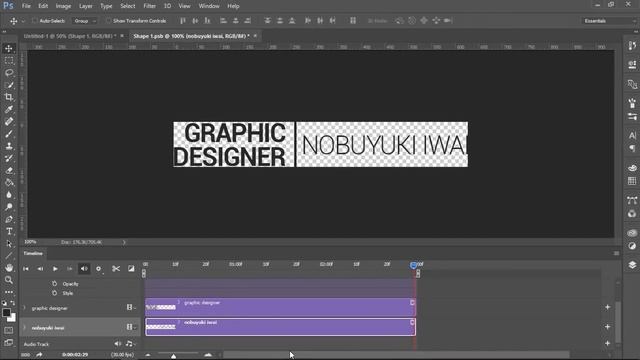Open the Timeline panel flyout menu
The height and width of the screenshot is (360, 640).
616,253
